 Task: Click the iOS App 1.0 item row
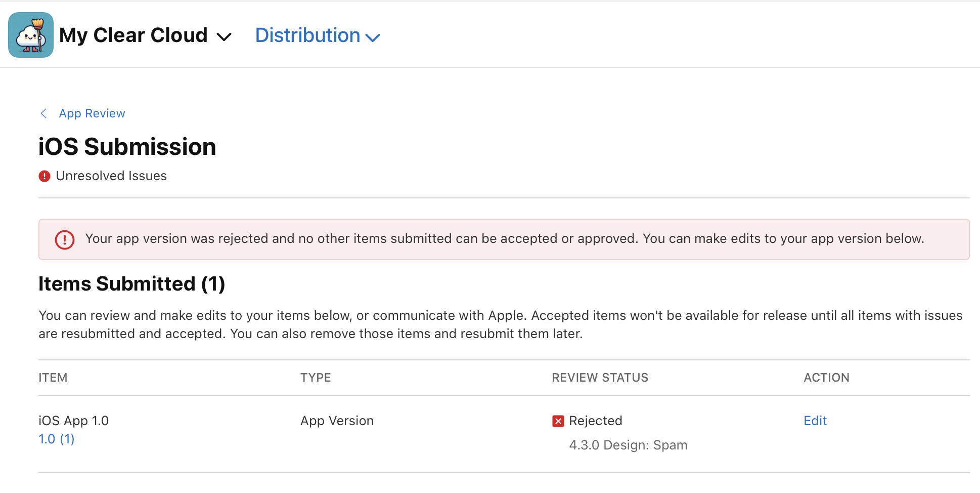pyautogui.click(x=504, y=434)
